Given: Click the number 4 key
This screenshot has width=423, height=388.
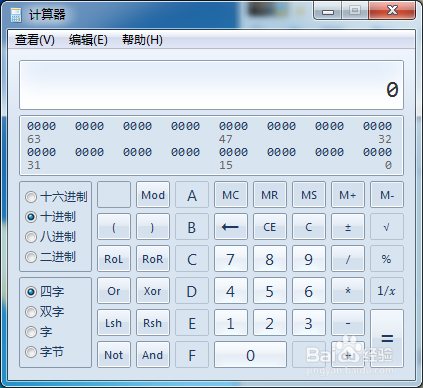Looking at the screenshot, I should click(x=231, y=291).
